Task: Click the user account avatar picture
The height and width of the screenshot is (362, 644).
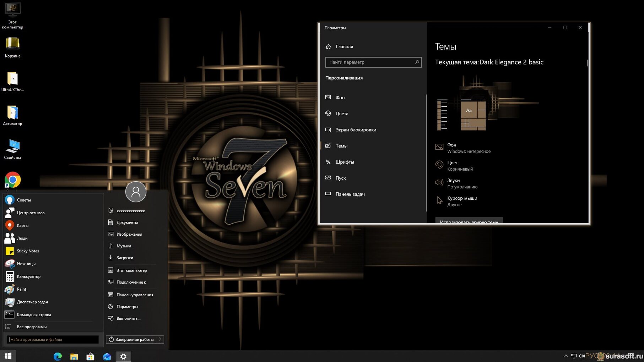Action: tap(136, 192)
